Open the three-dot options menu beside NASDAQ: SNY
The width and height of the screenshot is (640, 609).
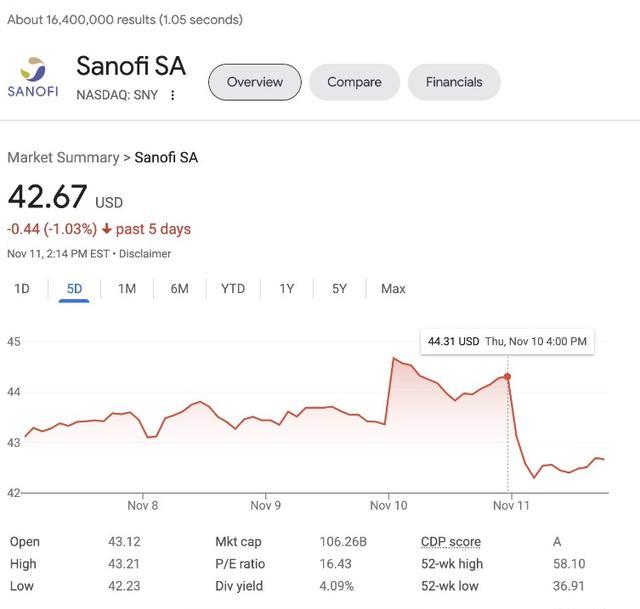point(173,95)
